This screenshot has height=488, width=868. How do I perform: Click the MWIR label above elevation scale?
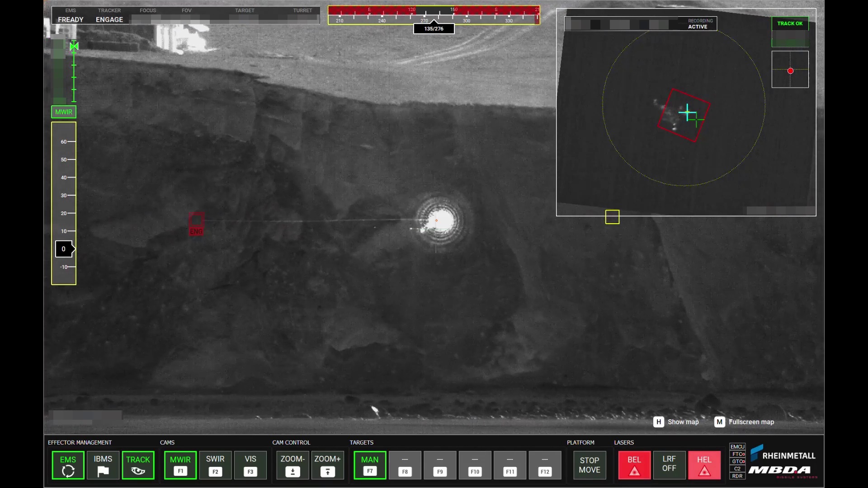[64, 112]
